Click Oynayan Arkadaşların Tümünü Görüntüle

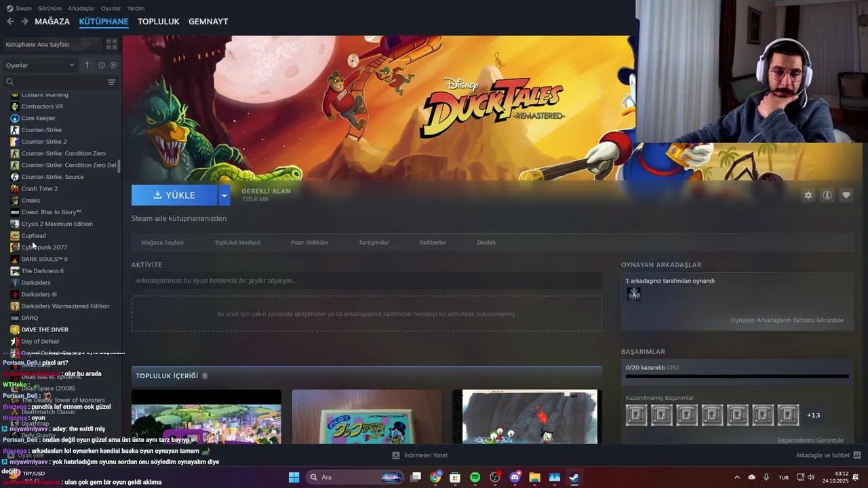(x=787, y=320)
